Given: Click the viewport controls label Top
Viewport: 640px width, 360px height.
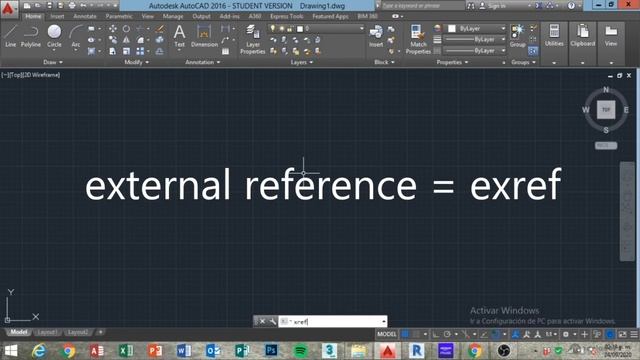Looking at the screenshot, I should click(15, 75).
